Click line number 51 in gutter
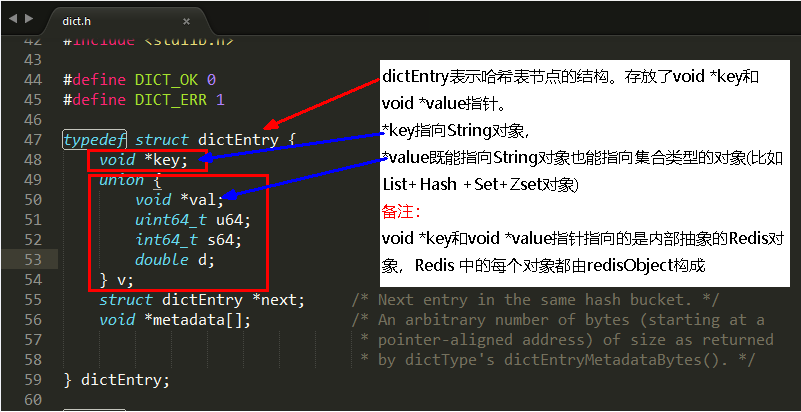Image resolution: width=801 pixels, height=412 pixels. click(33, 220)
